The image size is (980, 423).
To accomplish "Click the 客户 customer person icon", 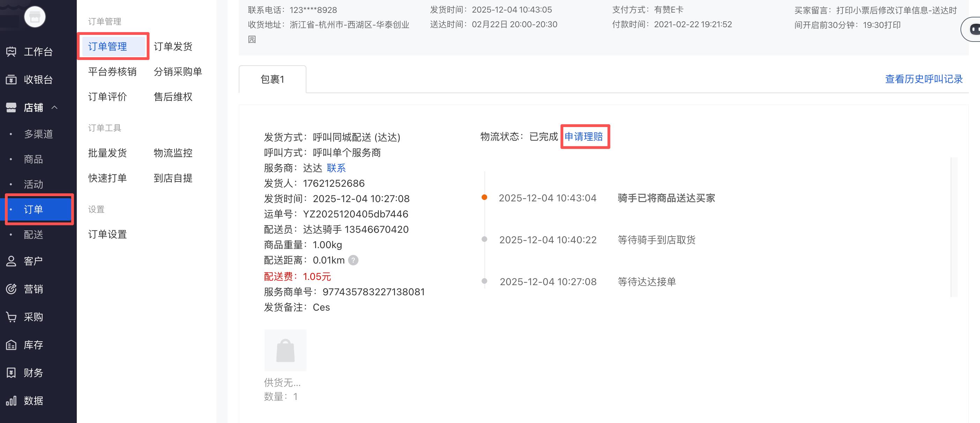I will coord(12,261).
